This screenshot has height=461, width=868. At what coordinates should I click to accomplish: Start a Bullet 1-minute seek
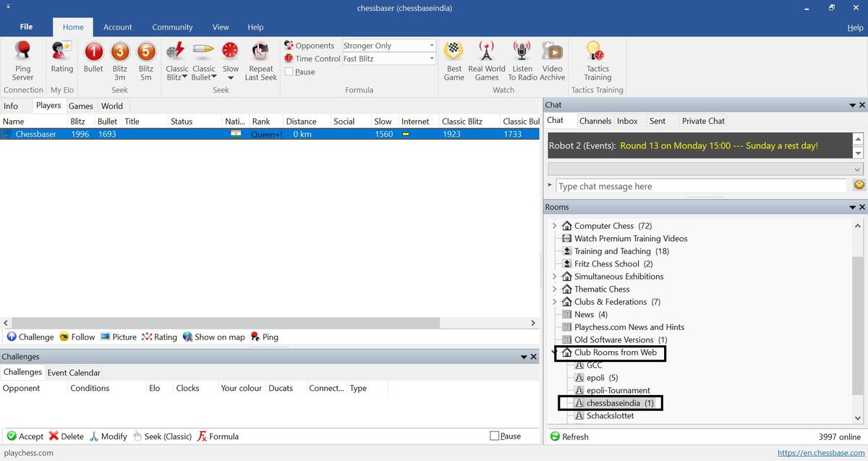click(x=93, y=53)
